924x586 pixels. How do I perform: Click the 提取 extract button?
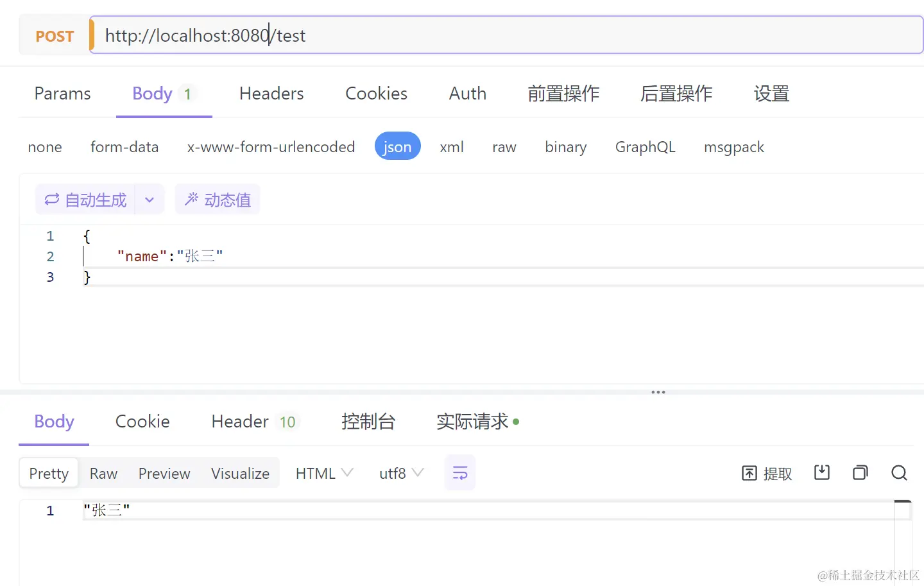(767, 474)
